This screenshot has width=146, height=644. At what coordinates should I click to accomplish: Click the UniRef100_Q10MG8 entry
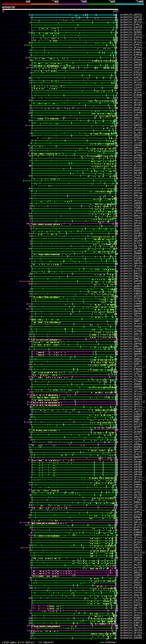tap(131, 308)
